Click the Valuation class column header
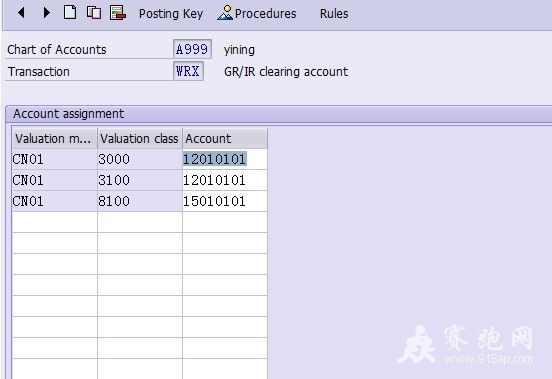 (140, 139)
